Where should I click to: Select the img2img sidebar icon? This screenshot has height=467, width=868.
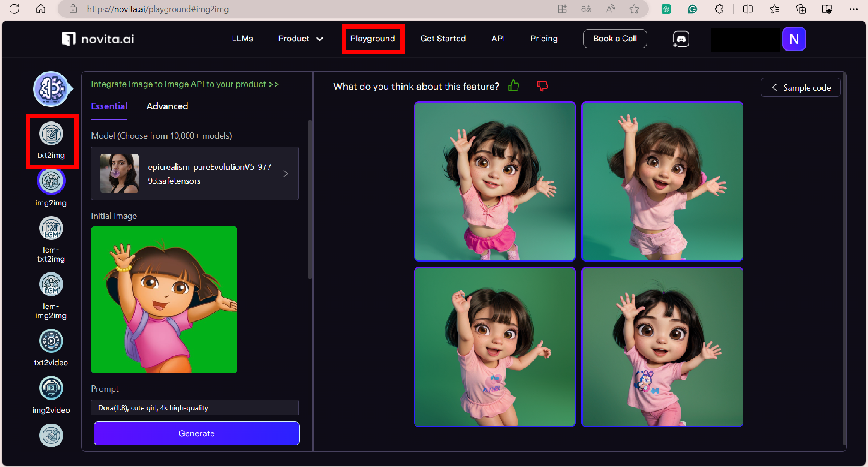point(51,181)
